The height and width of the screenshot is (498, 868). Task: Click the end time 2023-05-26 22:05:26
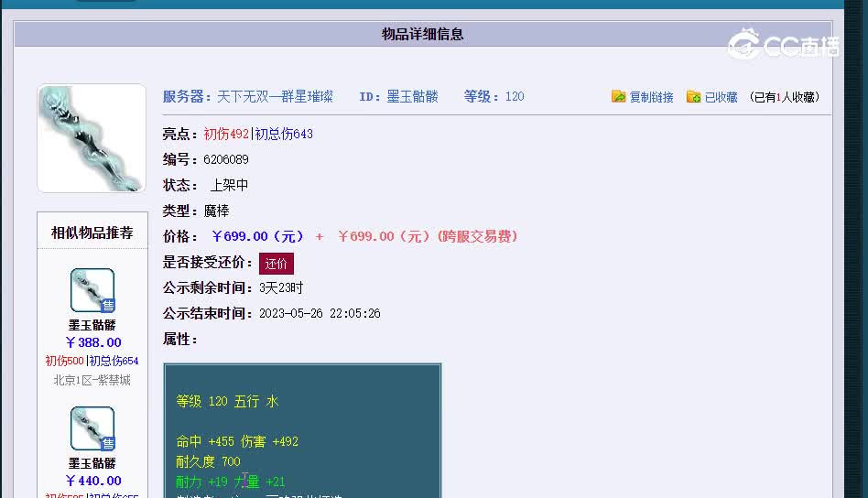(320, 313)
